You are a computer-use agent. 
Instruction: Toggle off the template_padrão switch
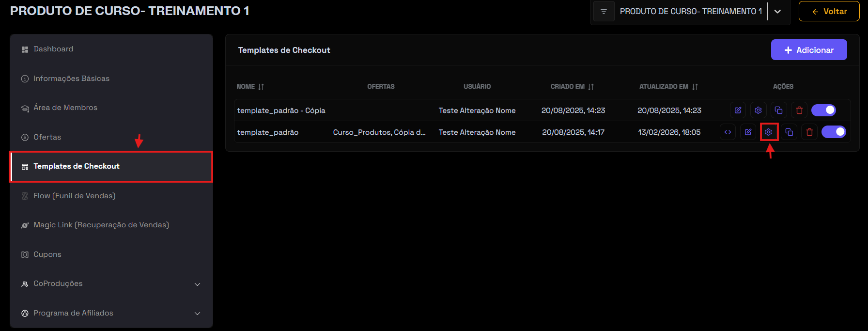coord(834,132)
